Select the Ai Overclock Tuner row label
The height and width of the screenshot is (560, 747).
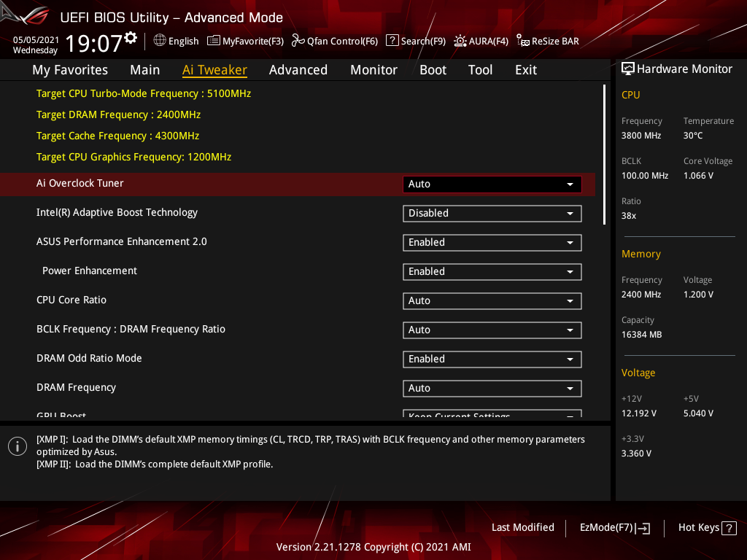click(x=80, y=183)
